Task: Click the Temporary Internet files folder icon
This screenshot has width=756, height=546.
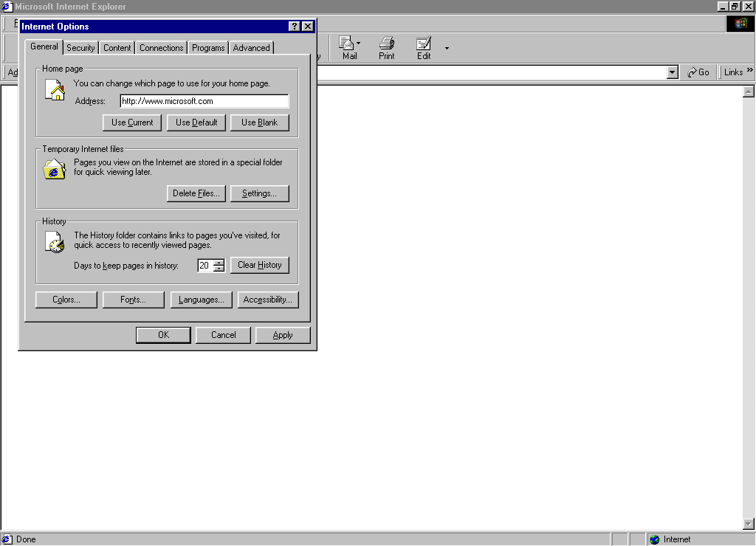Action: coord(55,169)
